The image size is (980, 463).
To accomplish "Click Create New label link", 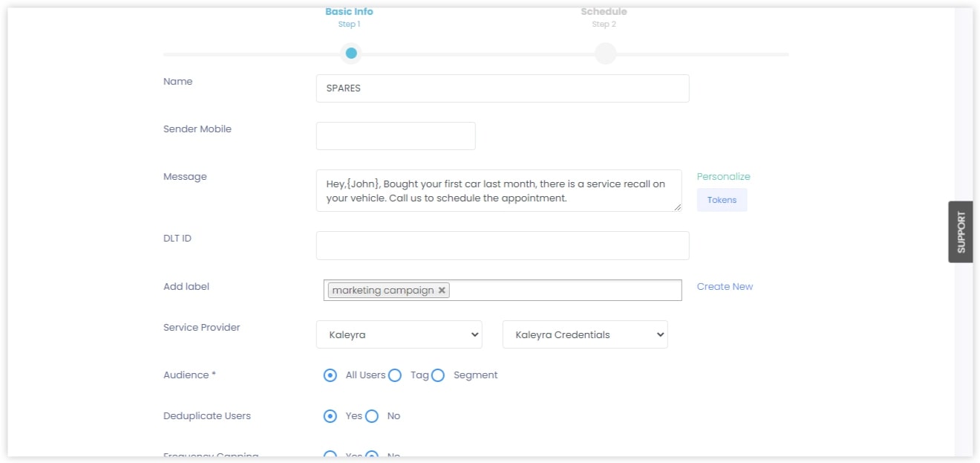I will click(x=725, y=287).
